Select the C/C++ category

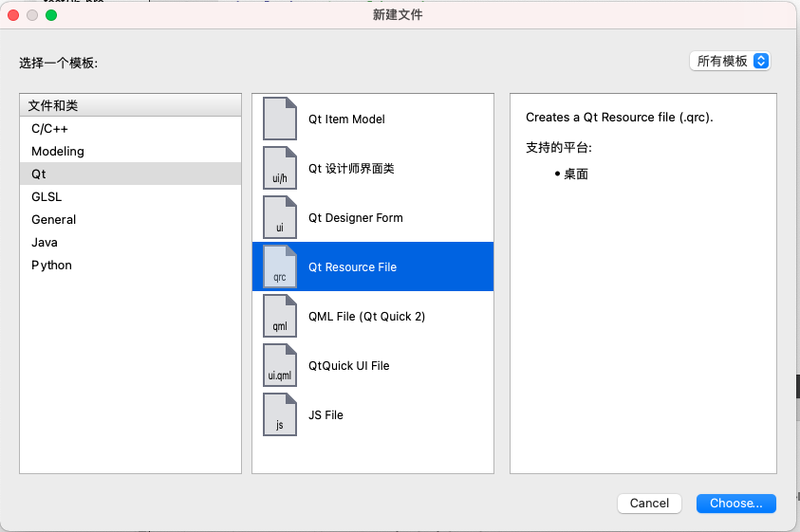coord(49,128)
